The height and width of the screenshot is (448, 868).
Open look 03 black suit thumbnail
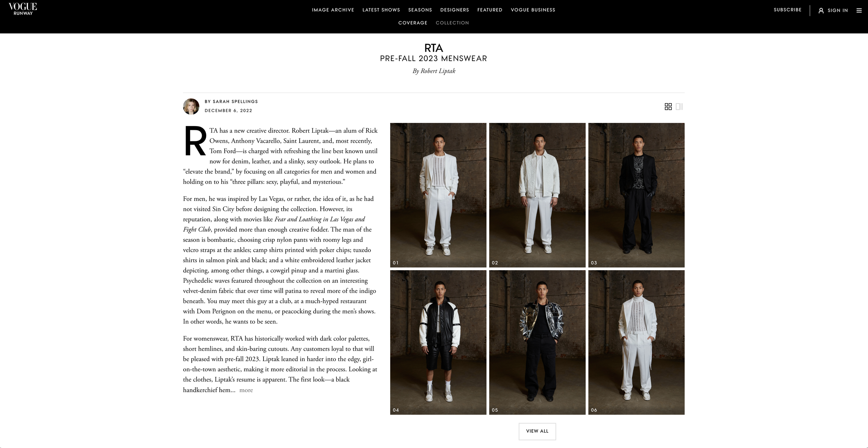pos(636,195)
